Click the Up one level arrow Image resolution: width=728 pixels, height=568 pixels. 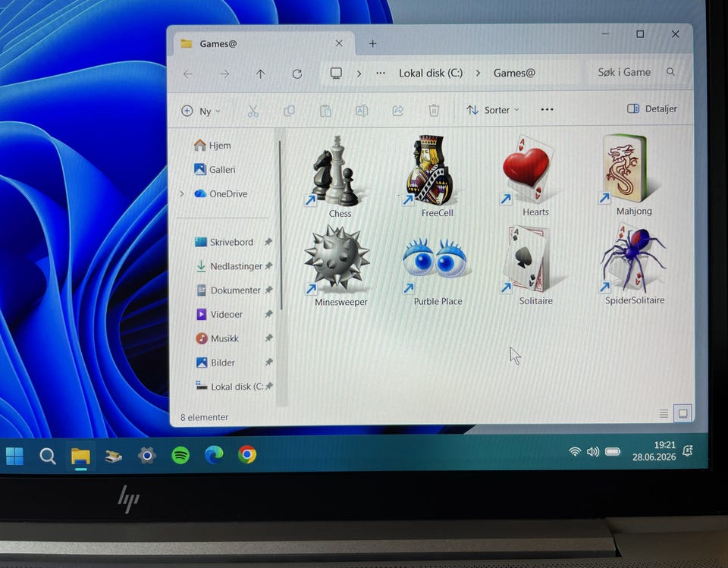point(260,74)
